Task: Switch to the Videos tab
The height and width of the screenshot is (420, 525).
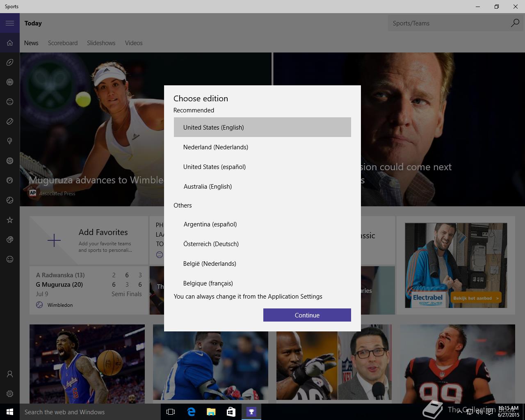Action: point(134,43)
